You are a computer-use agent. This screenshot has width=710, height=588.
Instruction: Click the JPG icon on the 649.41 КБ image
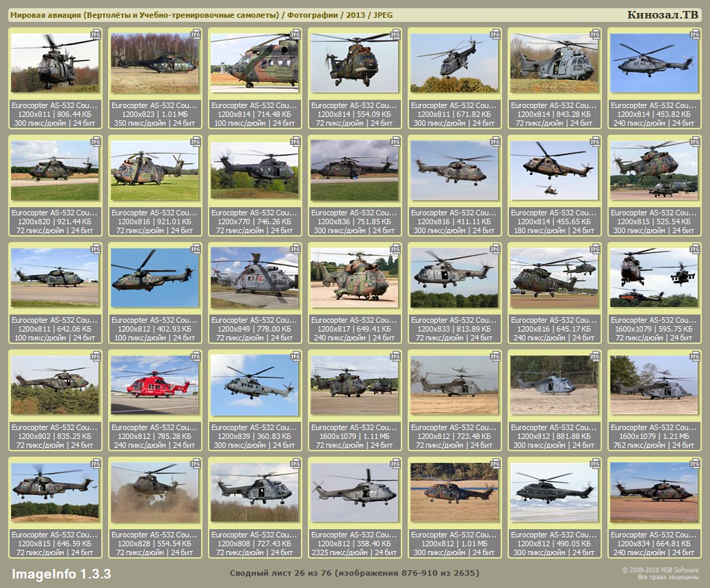[395, 249]
